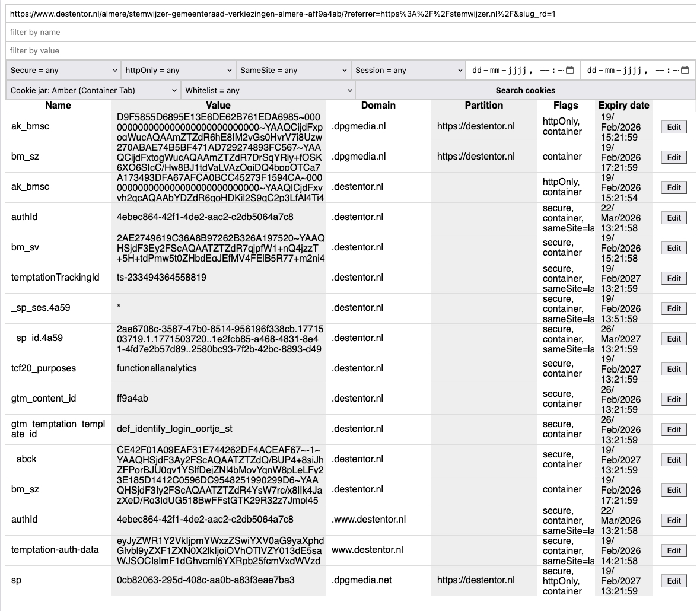Edit the sp cookie from dpgmedia.net
The image size is (700, 611).
coord(674,581)
